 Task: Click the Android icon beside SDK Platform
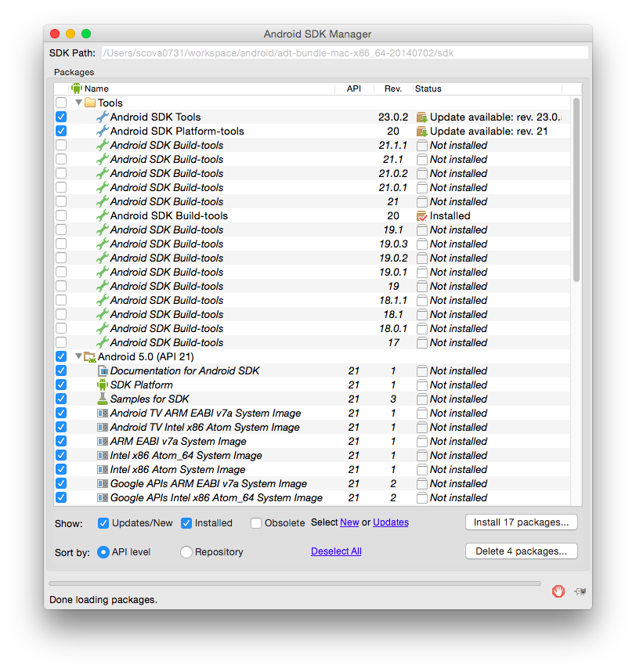coord(103,385)
